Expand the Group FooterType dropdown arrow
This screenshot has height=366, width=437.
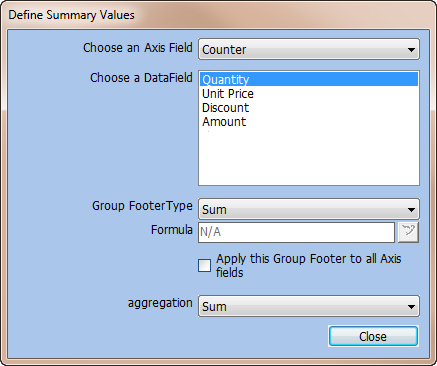click(x=411, y=210)
